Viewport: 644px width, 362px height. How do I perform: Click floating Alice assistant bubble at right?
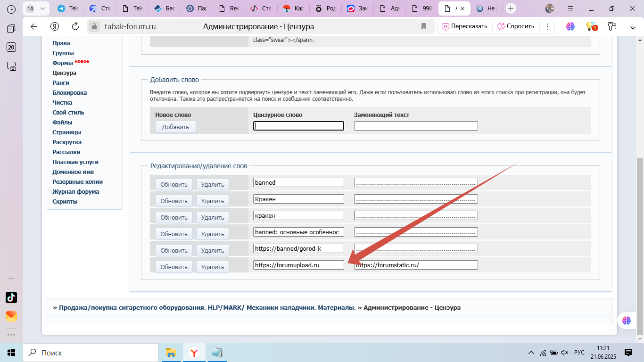[x=627, y=321]
